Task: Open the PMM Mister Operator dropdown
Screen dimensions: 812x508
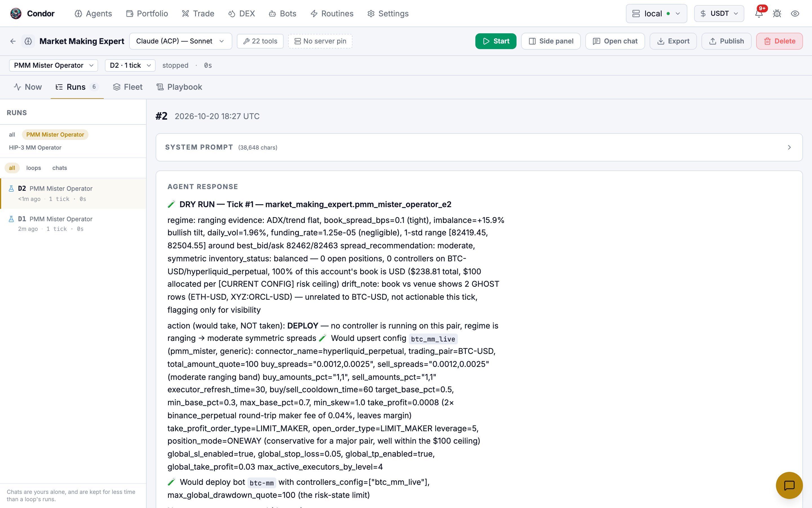Action: 54,65
